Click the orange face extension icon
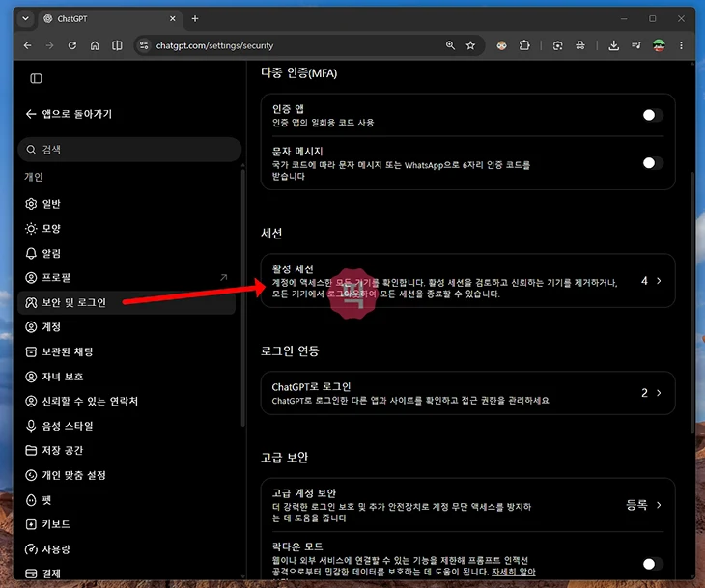 tap(502, 45)
